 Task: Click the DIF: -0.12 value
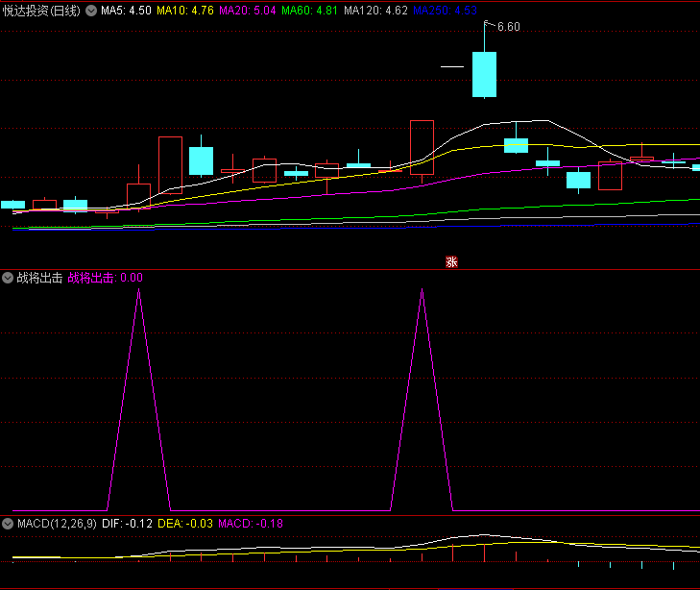[128, 524]
